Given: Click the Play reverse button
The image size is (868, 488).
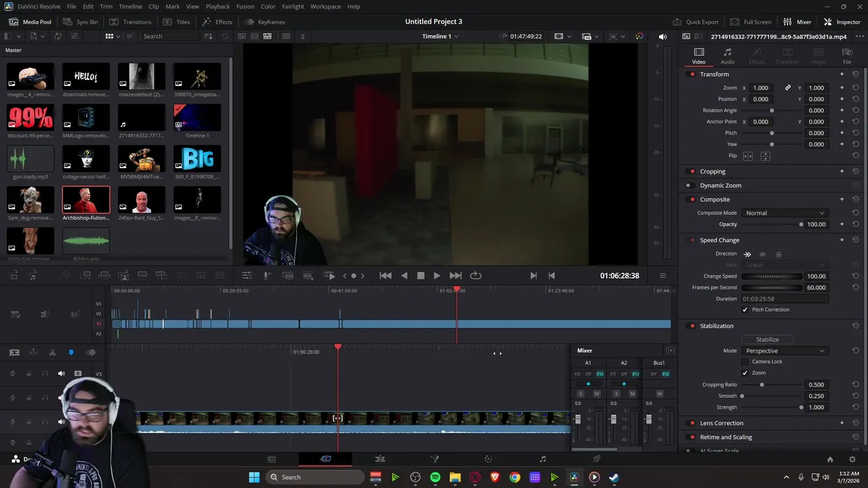Looking at the screenshot, I should pyautogui.click(x=404, y=275).
